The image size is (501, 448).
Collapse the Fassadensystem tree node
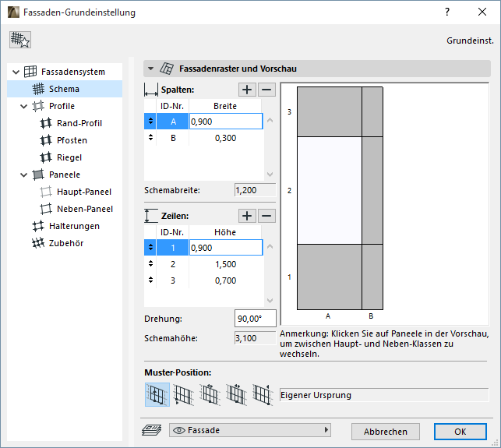point(16,72)
